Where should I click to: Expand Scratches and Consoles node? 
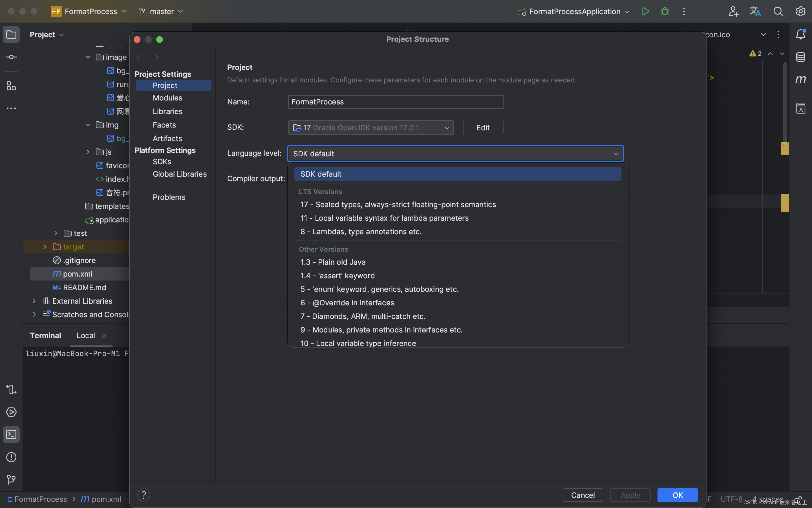34,314
